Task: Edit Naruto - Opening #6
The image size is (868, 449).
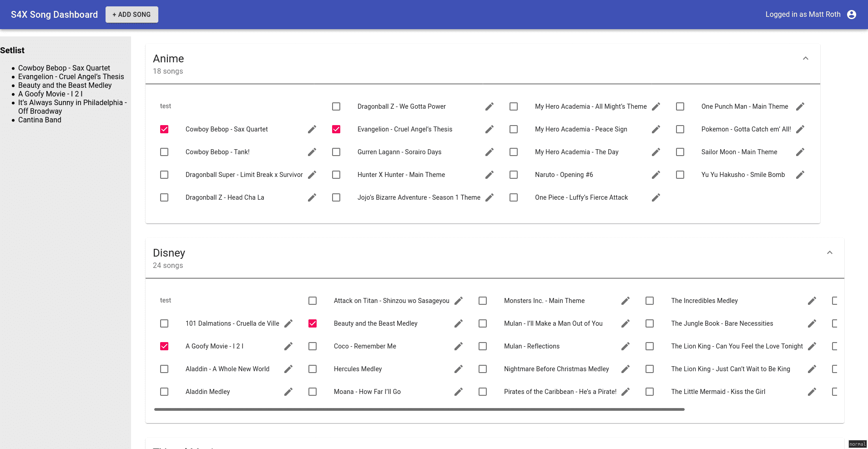Action: [656, 175]
